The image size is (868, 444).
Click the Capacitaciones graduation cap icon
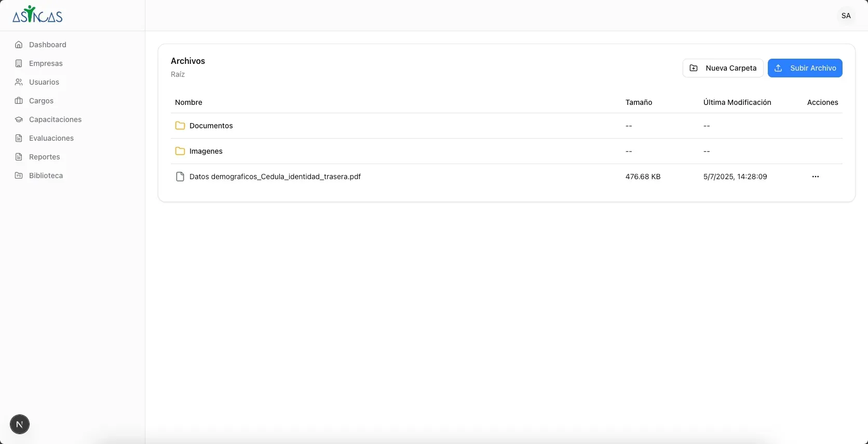pos(19,119)
